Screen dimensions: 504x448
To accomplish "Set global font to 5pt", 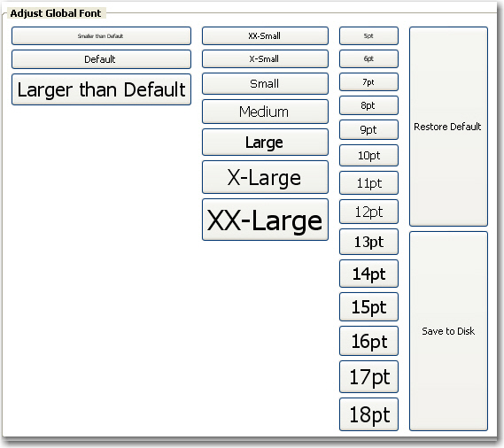I will (368, 35).
